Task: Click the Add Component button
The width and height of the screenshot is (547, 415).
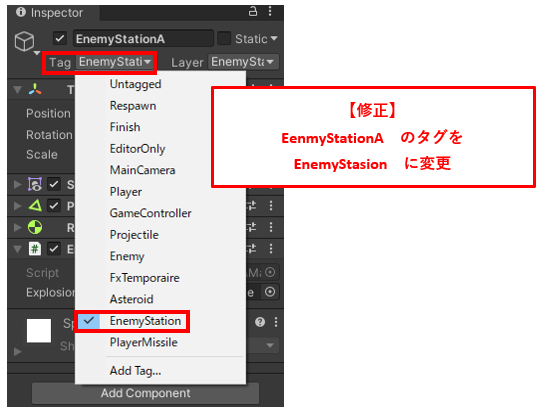Action: [x=145, y=393]
